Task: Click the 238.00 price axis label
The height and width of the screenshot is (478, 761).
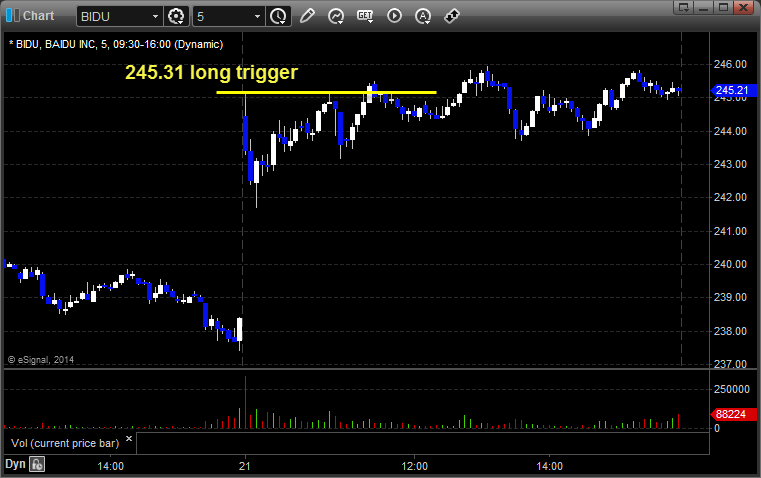Action: pyautogui.click(x=730, y=331)
